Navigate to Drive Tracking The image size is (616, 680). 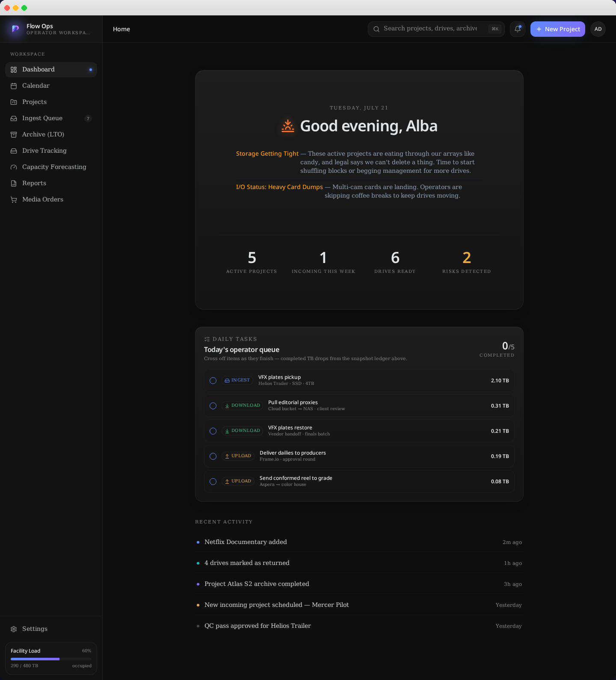[51, 151]
